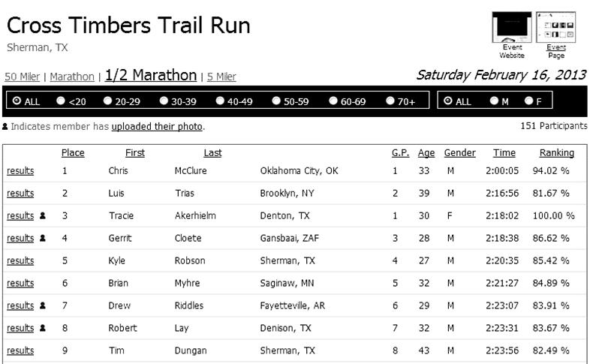Viewport: 590px width, 364px height.
Task: Switch to the 50 Miler race
Action: tap(21, 77)
